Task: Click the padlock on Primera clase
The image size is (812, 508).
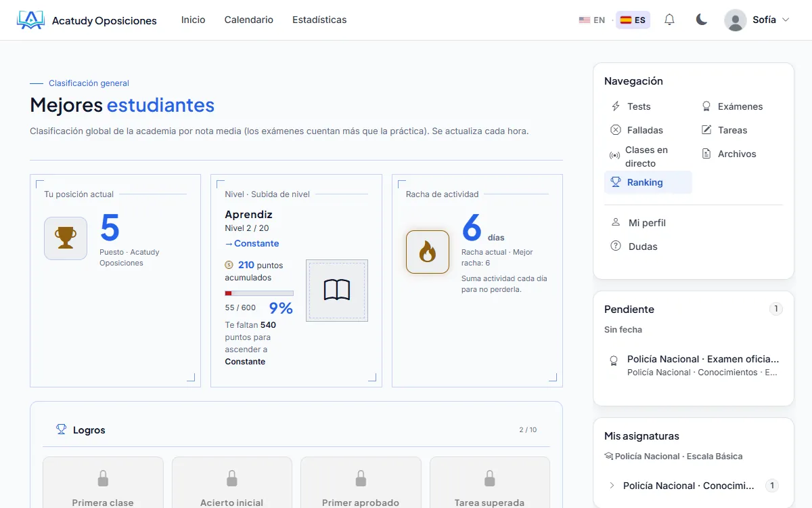Action: [x=103, y=479]
